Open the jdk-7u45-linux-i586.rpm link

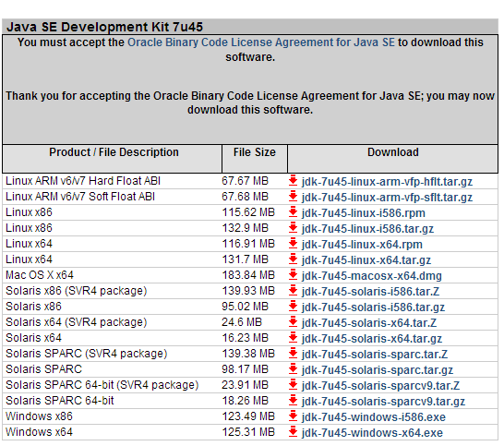(x=363, y=213)
